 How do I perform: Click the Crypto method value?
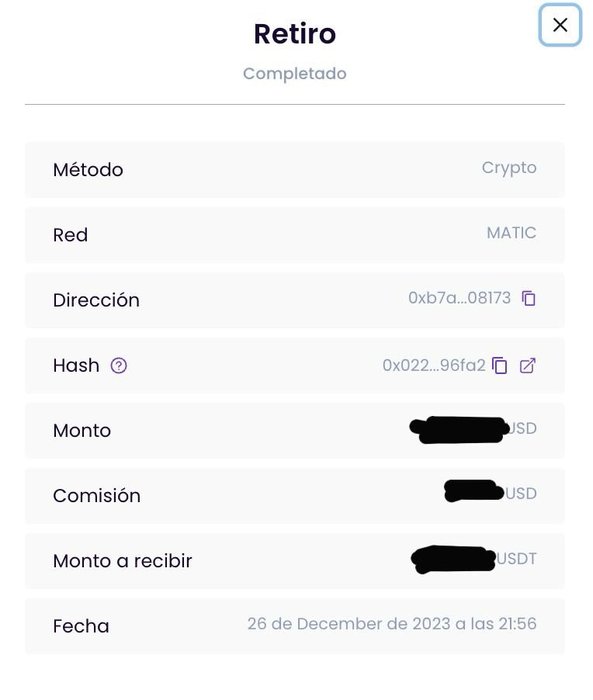509,168
